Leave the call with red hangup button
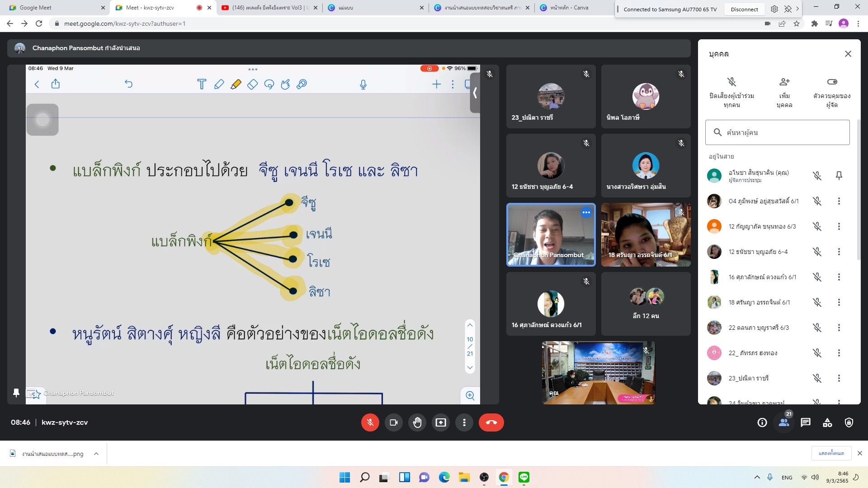This screenshot has width=868, height=488. [x=491, y=422]
